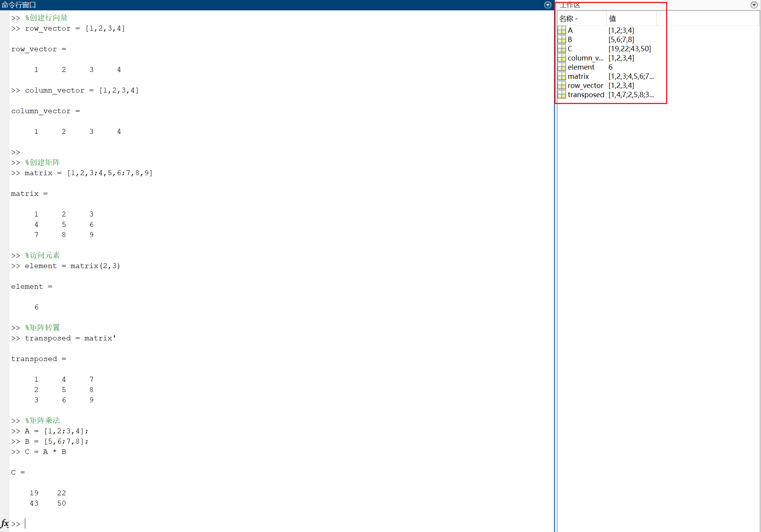The image size is (761, 532).
Task: Click the icon beside row_vector variable
Action: (561, 85)
